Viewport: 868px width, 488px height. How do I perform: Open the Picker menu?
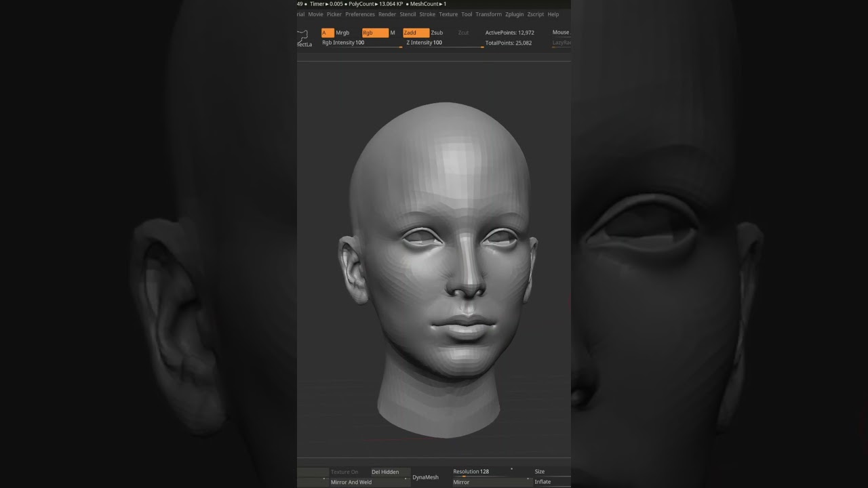point(334,14)
